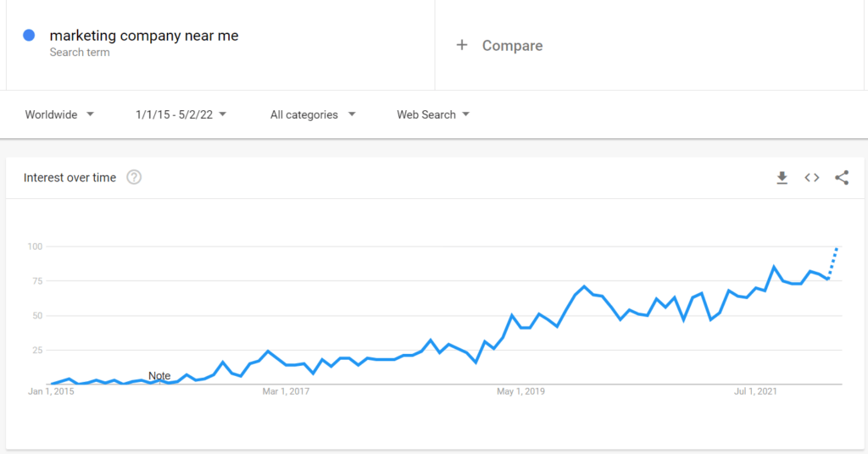Select the Jan 1, 2015 axis label

(51, 391)
